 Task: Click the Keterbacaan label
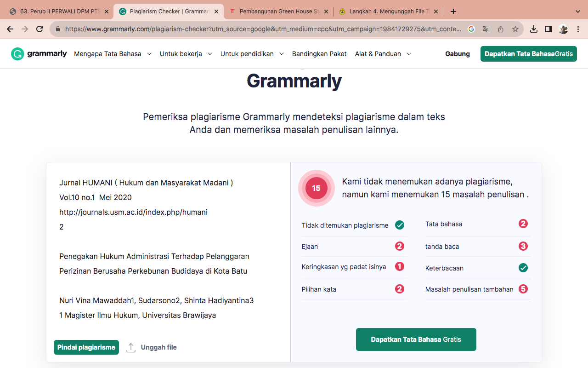click(444, 268)
